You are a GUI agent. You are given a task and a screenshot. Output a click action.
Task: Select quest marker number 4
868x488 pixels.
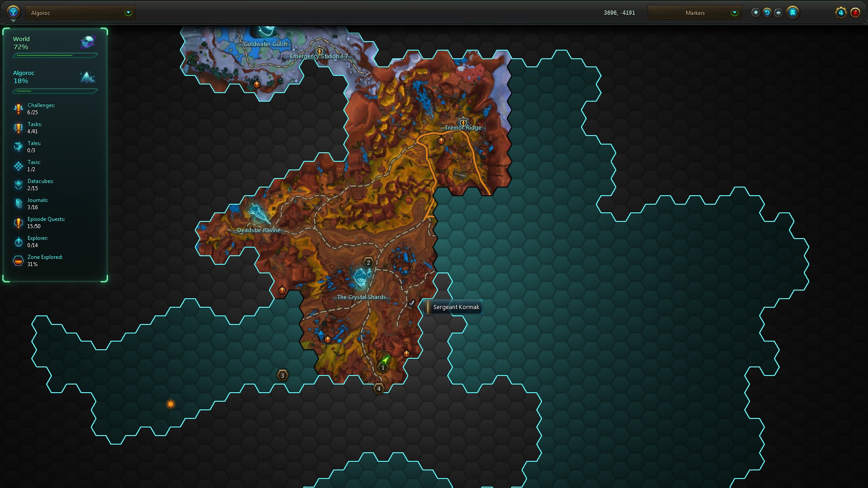click(379, 389)
